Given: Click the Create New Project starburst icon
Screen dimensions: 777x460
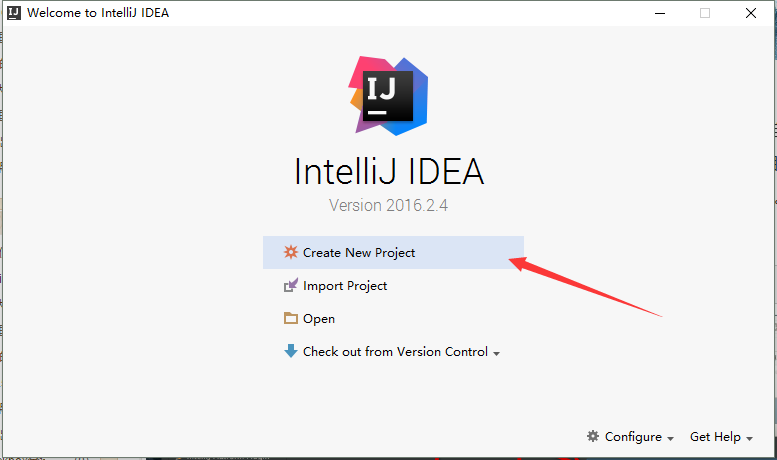Looking at the screenshot, I should [x=290, y=252].
